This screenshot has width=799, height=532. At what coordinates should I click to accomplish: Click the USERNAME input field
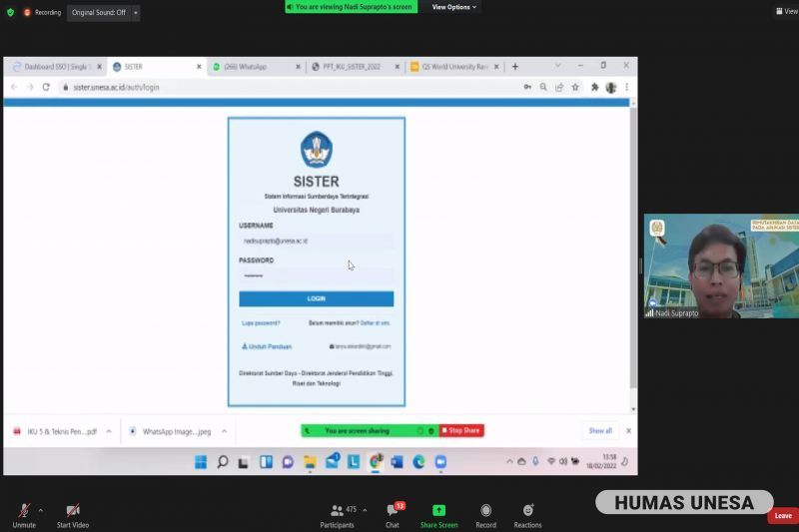pyautogui.click(x=317, y=241)
